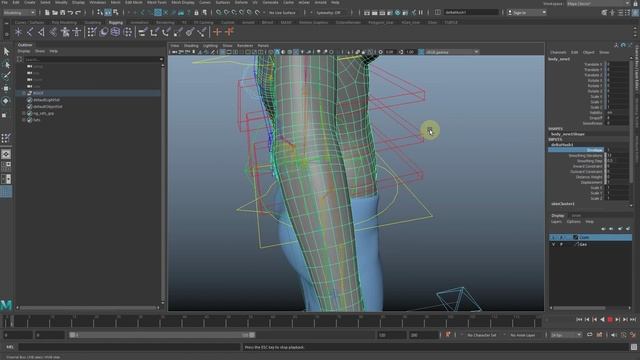The image size is (640, 360).
Task: Toggle the highlighted snap icon on status line
Action: point(158,13)
